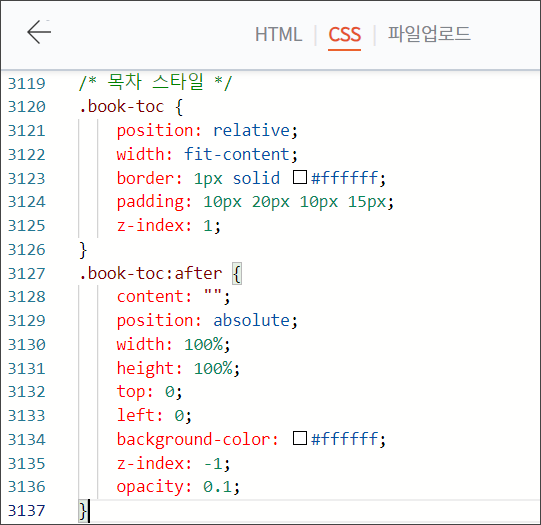This screenshot has height=525, width=541.
Task: Click the 'height: 100%;' line
Action: pos(178,368)
